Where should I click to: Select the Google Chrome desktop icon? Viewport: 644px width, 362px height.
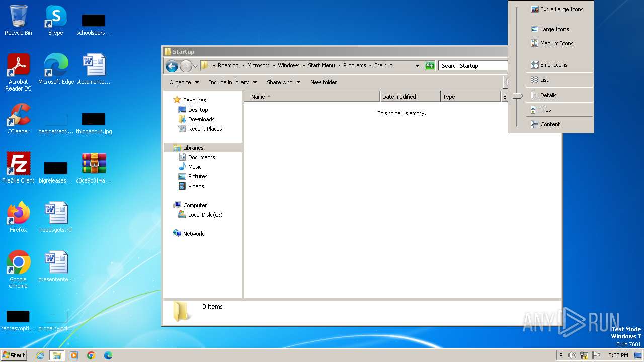pos(18,269)
